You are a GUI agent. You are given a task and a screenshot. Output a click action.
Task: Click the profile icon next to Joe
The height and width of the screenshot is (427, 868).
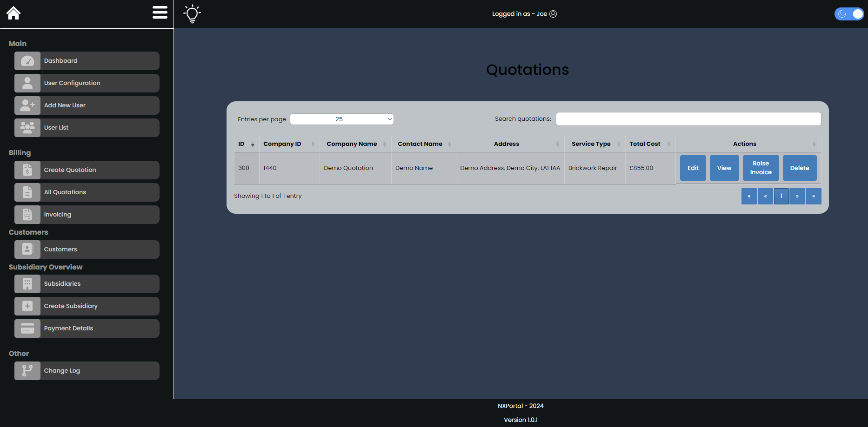click(x=553, y=14)
